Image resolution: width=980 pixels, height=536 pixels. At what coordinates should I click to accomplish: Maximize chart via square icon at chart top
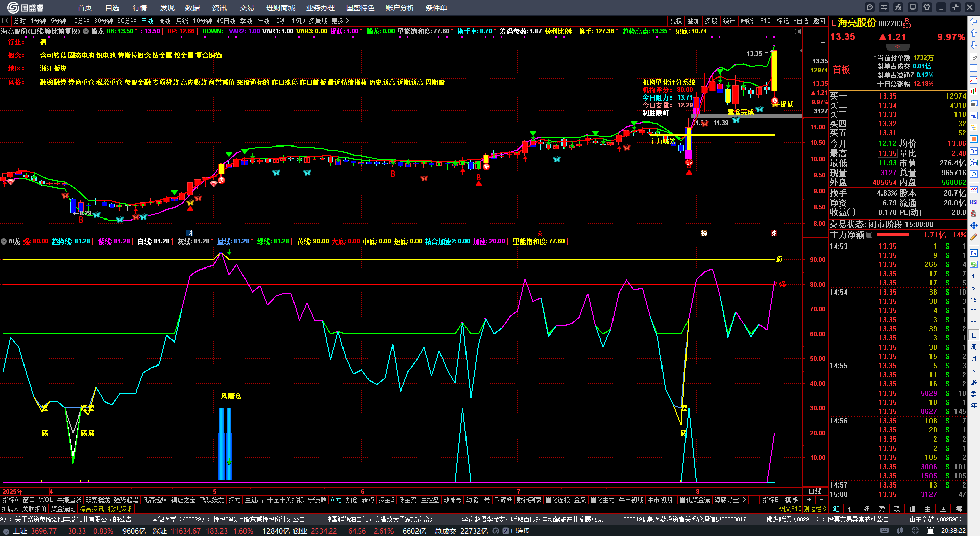(x=798, y=31)
